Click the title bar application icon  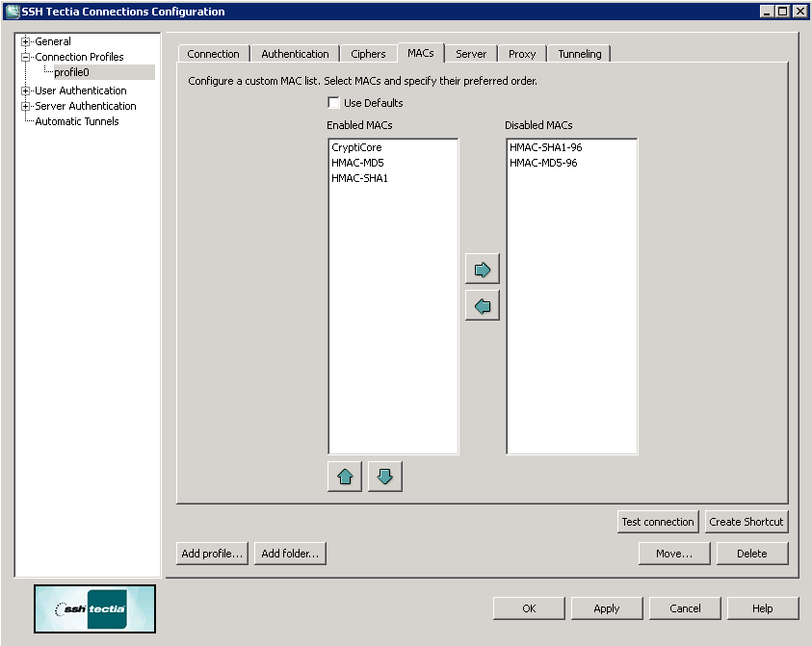(13, 12)
